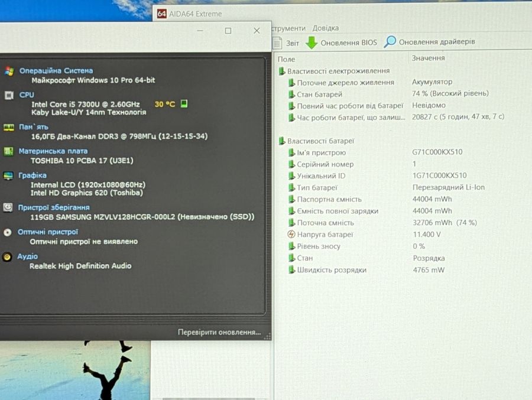Click the icon beside Час роботи батареї, що залиш...
This screenshot has width=532, height=400.
(x=291, y=118)
